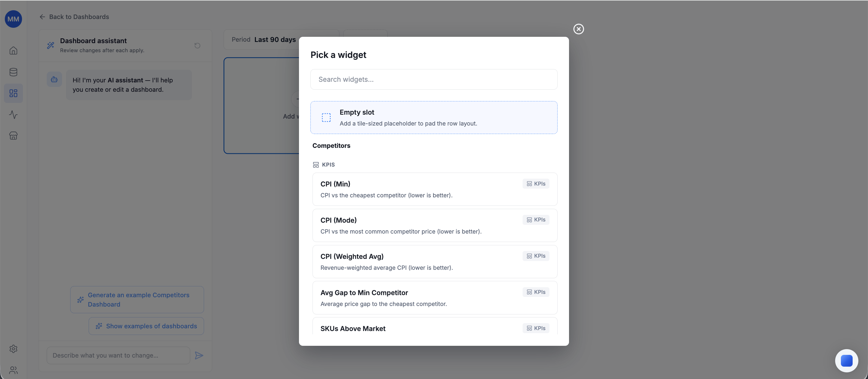This screenshot has width=868, height=379.
Task: Choose the CPI (Mode) widget
Action: tap(435, 225)
